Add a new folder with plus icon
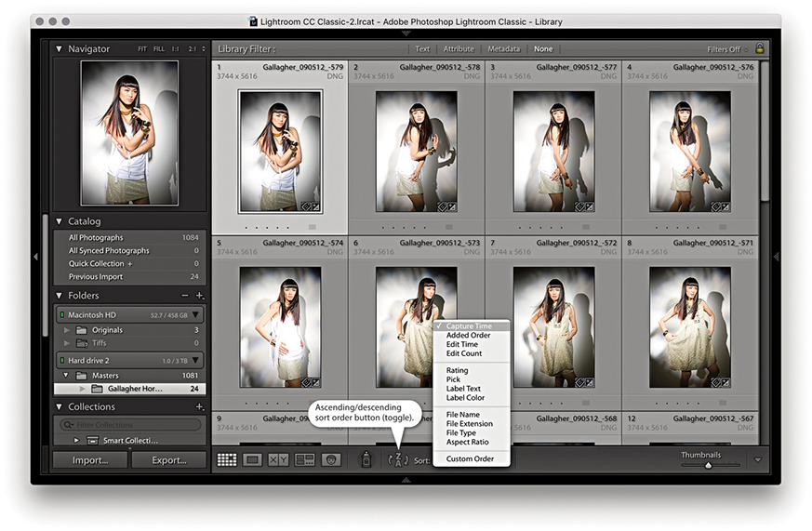This screenshot has width=812, height=531. pyautogui.click(x=199, y=296)
